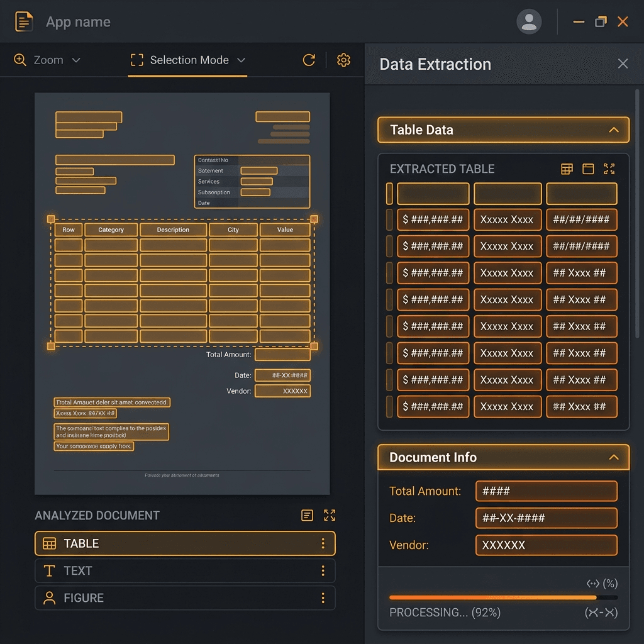Click the Total Amount field in Document Info
Viewport: 644px width, 644px height.
tap(547, 491)
